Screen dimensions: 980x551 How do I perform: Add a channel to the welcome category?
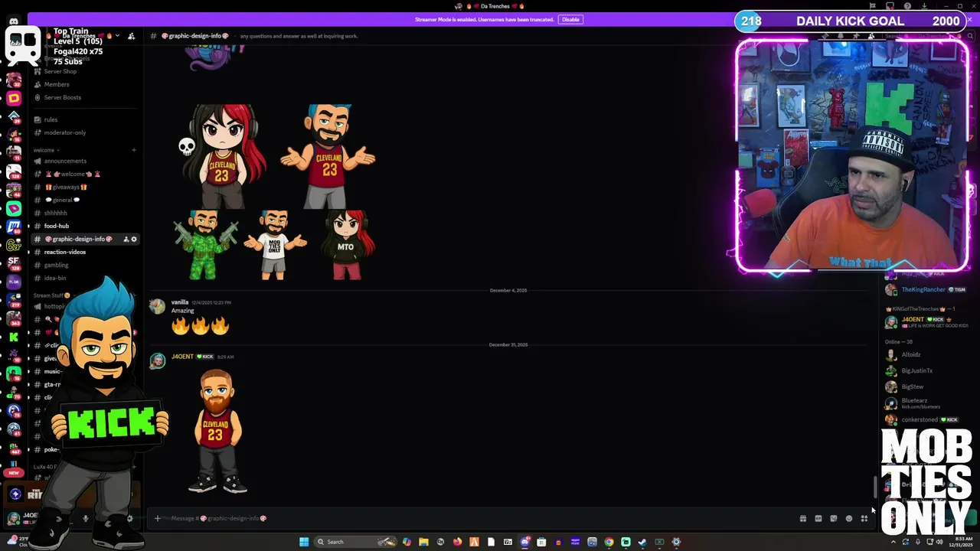point(134,150)
